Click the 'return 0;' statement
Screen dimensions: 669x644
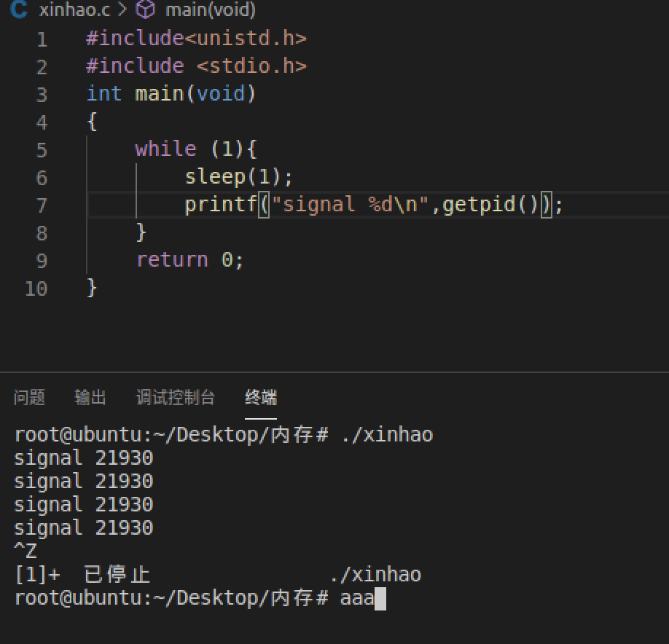coord(189,260)
